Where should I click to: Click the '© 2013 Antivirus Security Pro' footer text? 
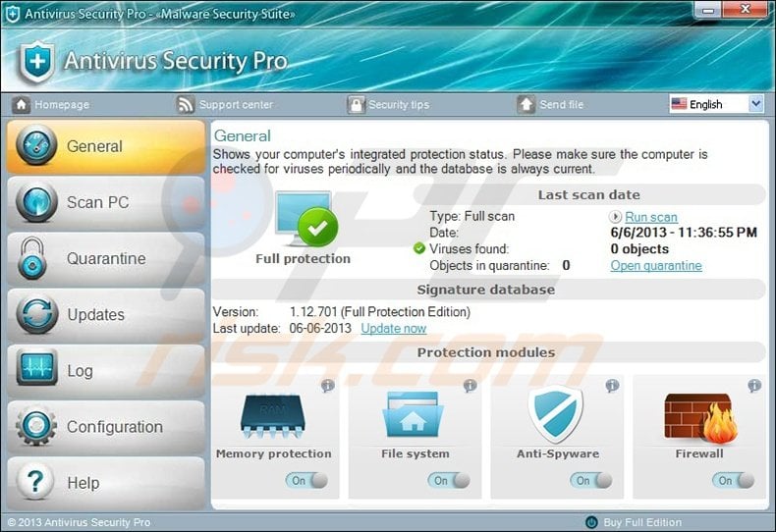pyautogui.click(x=80, y=522)
